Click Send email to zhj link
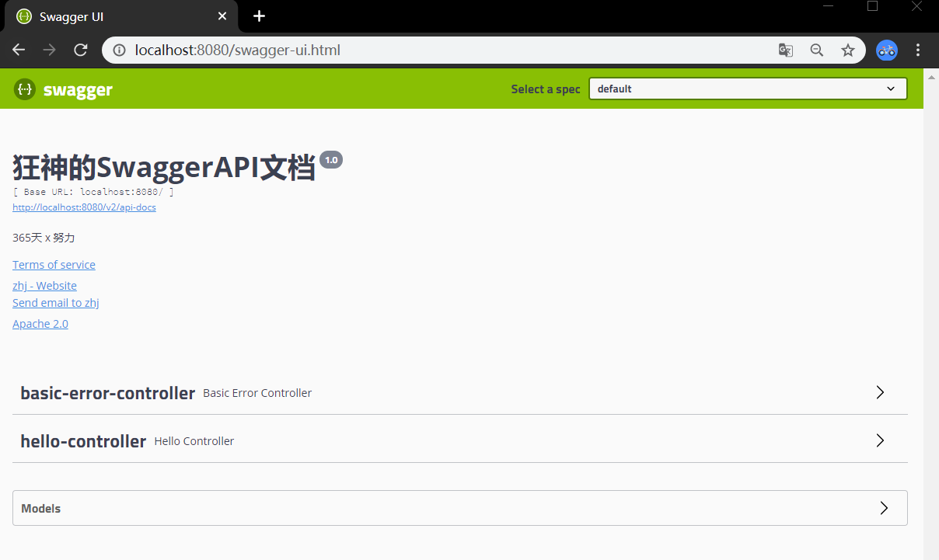This screenshot has height=560, width=939. (56, 303)
